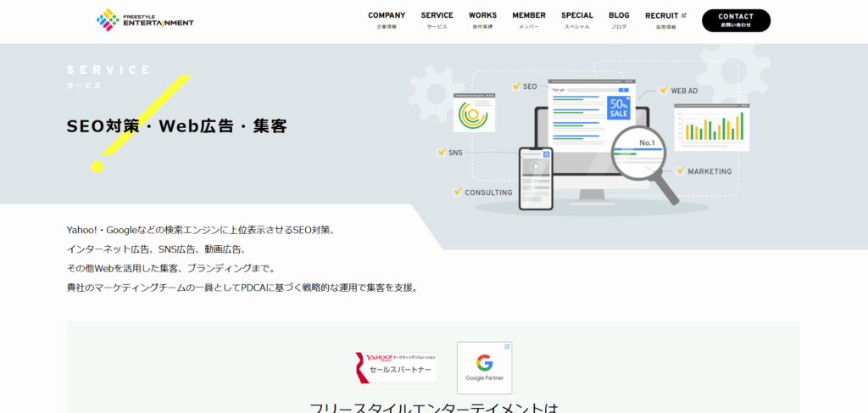Click the 'SERVICE' section label
Viewport: 868px width, 413px height.
(108, 70)
